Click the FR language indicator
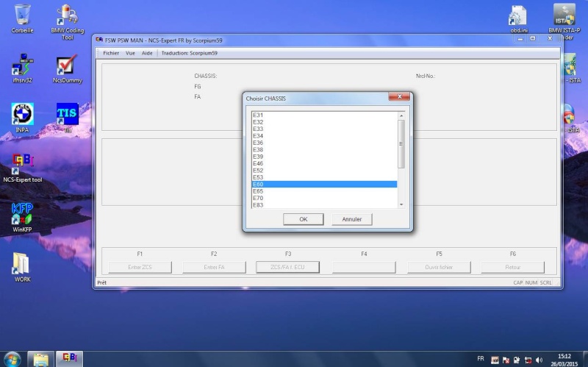The width and height of the screenshot is (588, 367). click(481, 359)
